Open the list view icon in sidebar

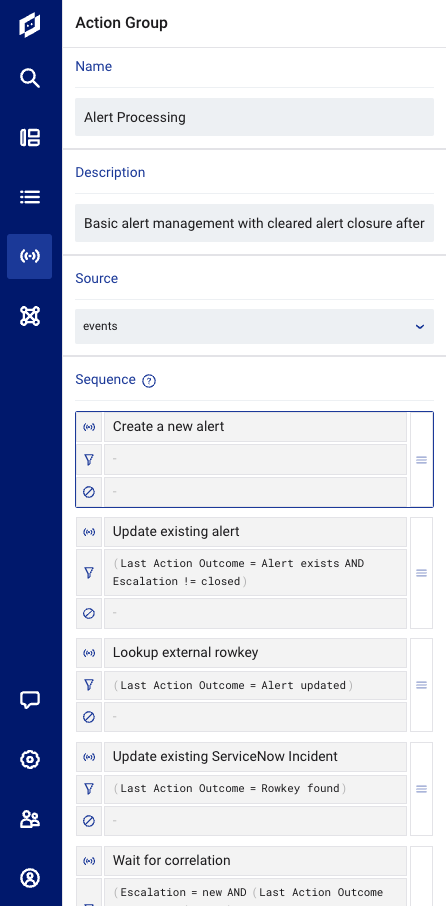[30, 197]
